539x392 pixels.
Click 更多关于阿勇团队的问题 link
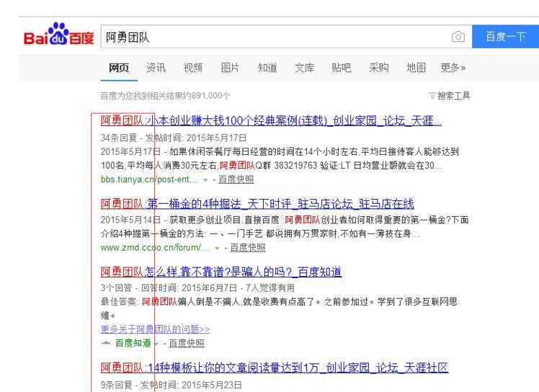[146, 329]
